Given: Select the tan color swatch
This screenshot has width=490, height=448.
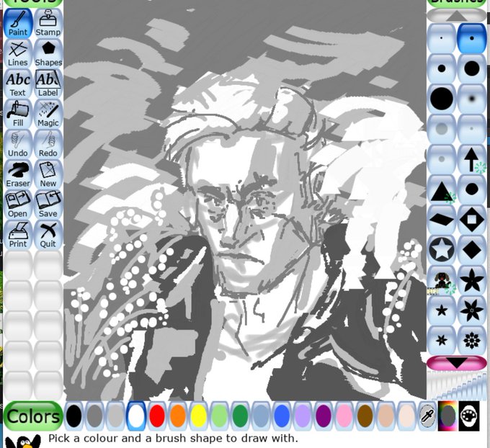Looking at the screenshot, I should tap(386, 416).
